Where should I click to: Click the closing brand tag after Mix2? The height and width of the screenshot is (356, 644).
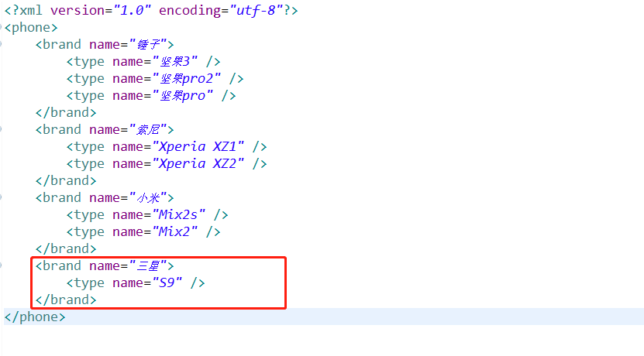pyautogui.click(x=66, y=248)
